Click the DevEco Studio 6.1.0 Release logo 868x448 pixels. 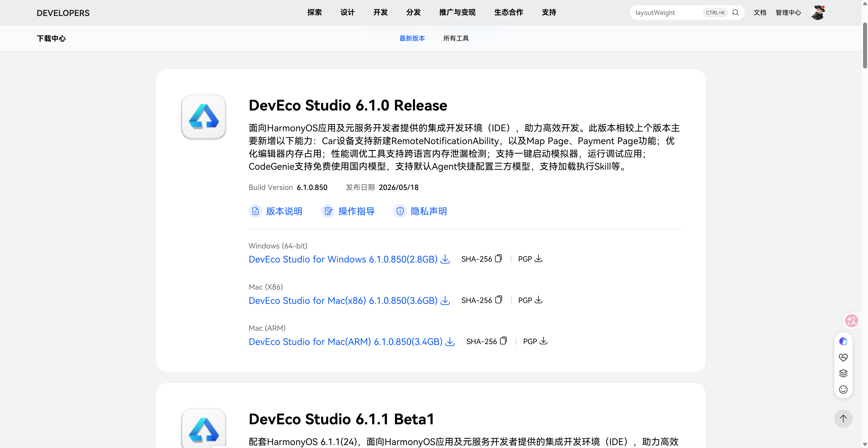pyautogui.click(x=203, y=117)
